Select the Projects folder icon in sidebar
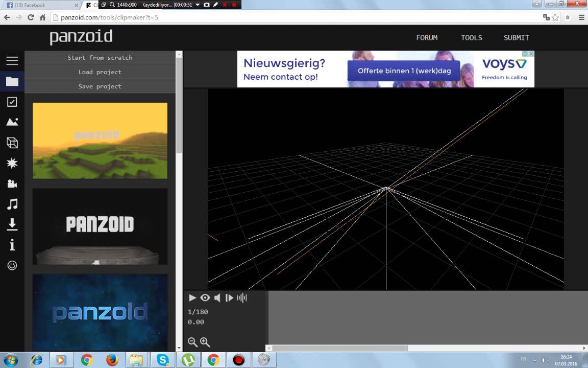Screen dimensions: 588x368 click(x=12, y=81)
